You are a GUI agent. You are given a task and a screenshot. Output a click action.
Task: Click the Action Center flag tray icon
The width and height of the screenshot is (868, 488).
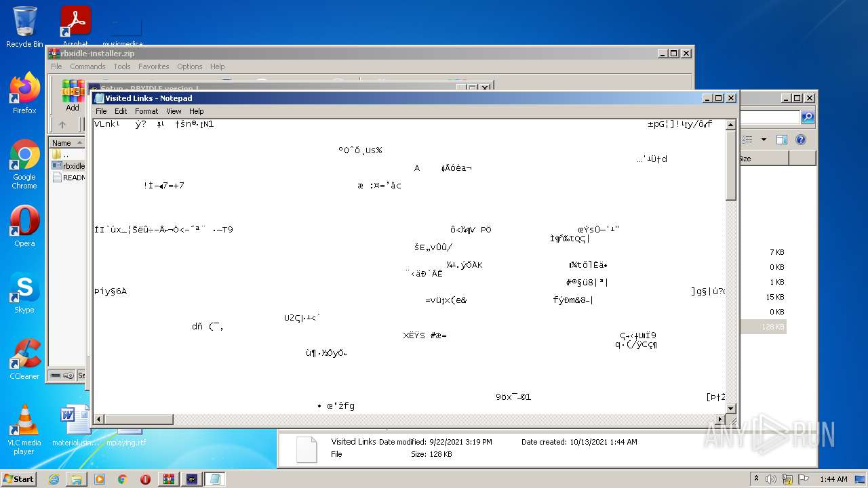coord(804,479)
